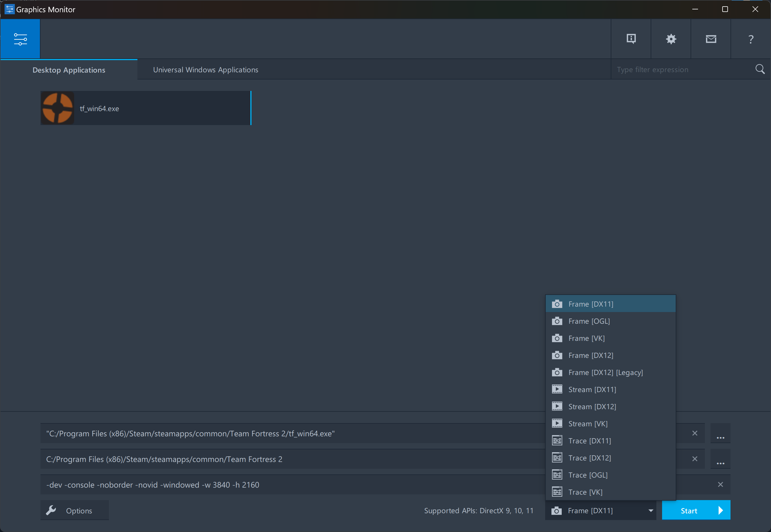This screenshot has width=771, height=532.
Task: Click the wrench Options button
Action: [75, 510]
